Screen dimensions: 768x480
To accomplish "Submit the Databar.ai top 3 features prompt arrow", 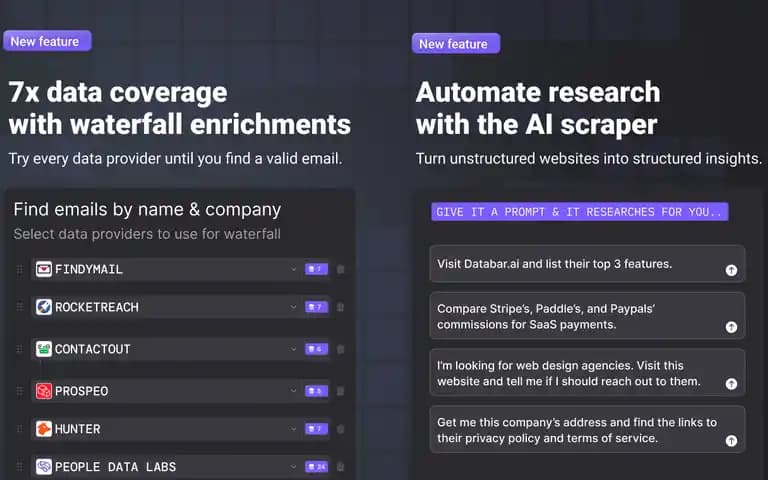I will pos(731,270).
